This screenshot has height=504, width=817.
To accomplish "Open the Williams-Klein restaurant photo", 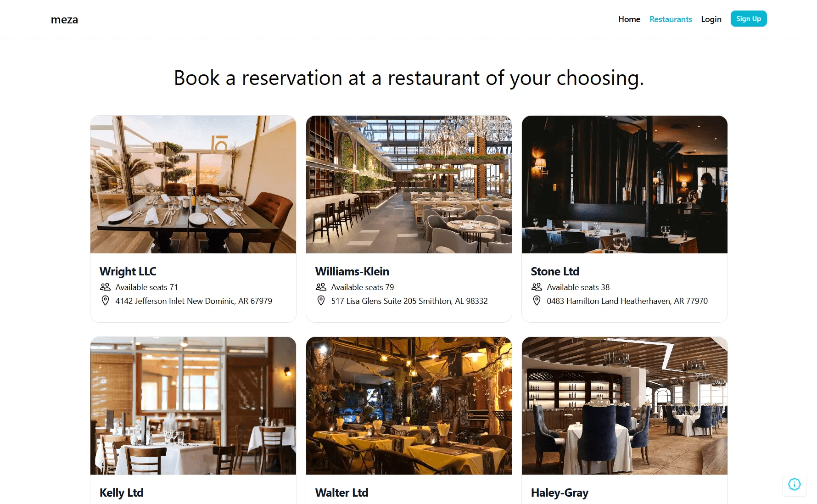I will click(x=409, y=185).
